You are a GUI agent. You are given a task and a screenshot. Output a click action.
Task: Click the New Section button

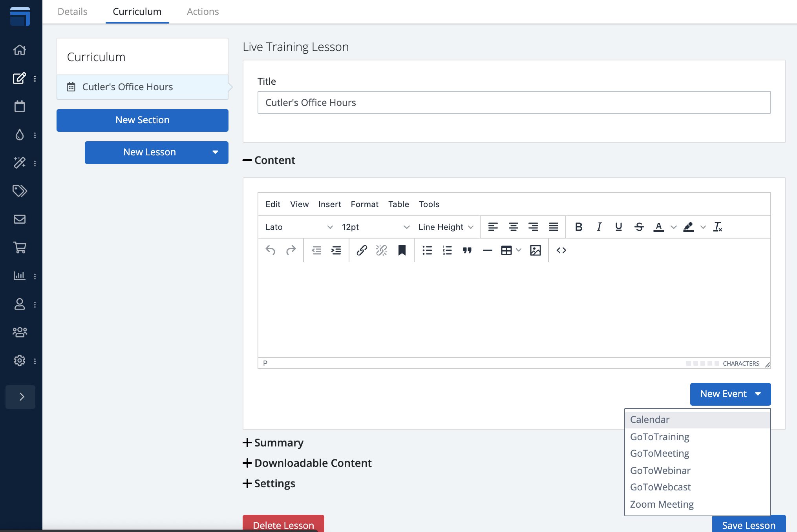pyautogui.click(x=142, y=120)
